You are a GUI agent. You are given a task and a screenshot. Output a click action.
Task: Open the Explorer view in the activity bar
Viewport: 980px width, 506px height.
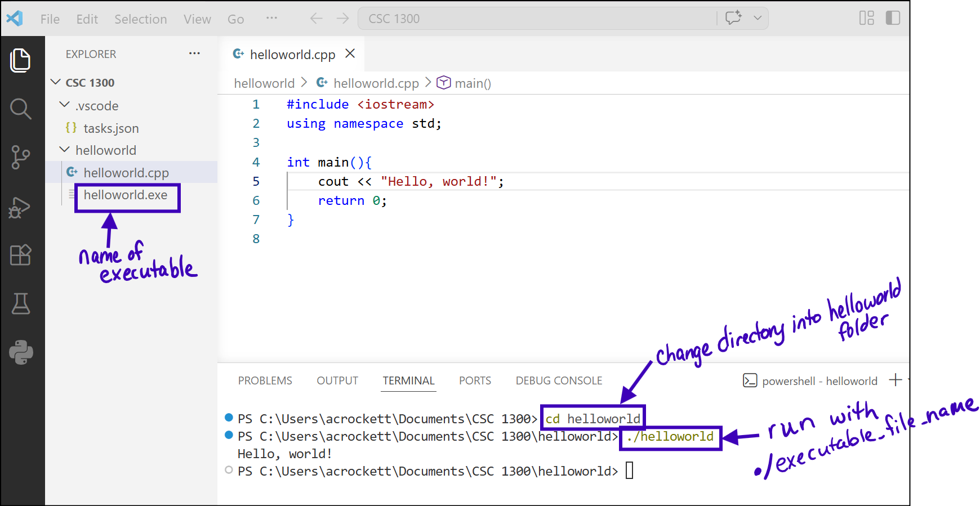pos(21,60)
